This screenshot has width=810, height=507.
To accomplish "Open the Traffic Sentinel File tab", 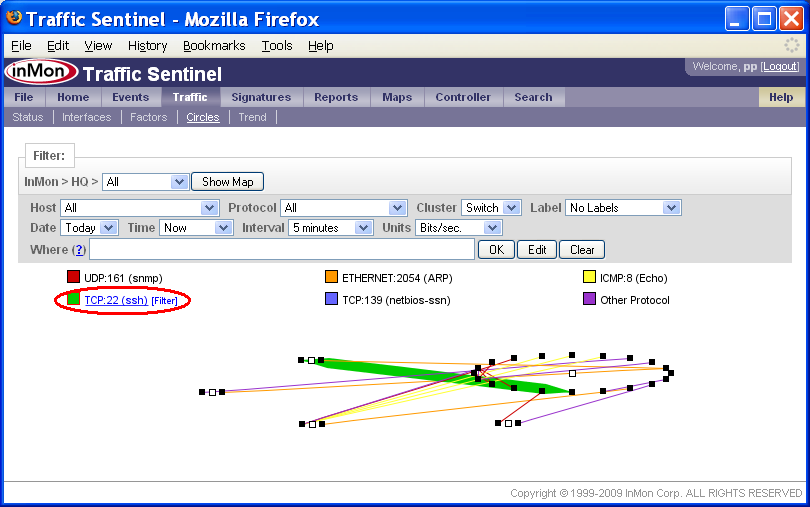I will (x=24, y=97).
